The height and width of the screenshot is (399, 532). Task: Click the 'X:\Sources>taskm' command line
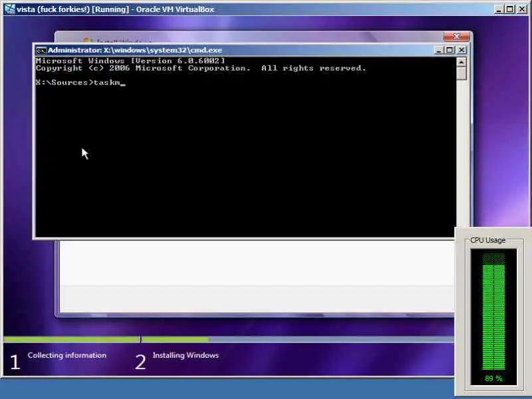pyautogui.click(x=80, y=82)
